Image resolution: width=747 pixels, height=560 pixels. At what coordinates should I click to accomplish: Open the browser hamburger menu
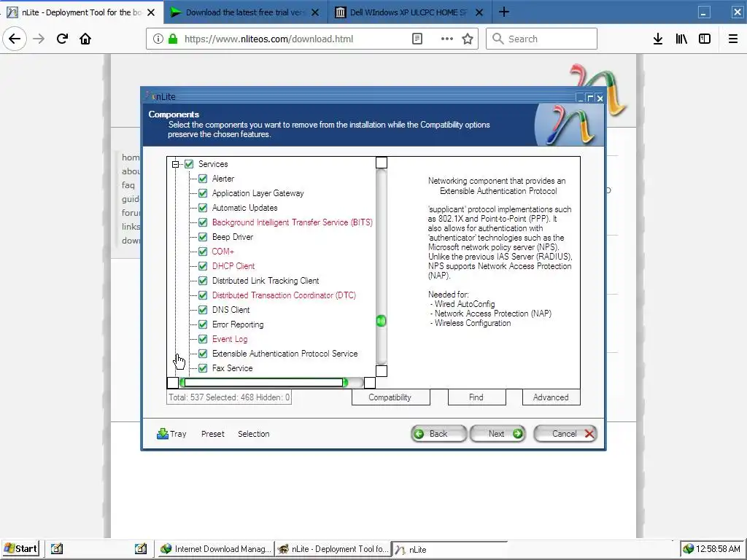pyautogui.click(x=733, y=39)
